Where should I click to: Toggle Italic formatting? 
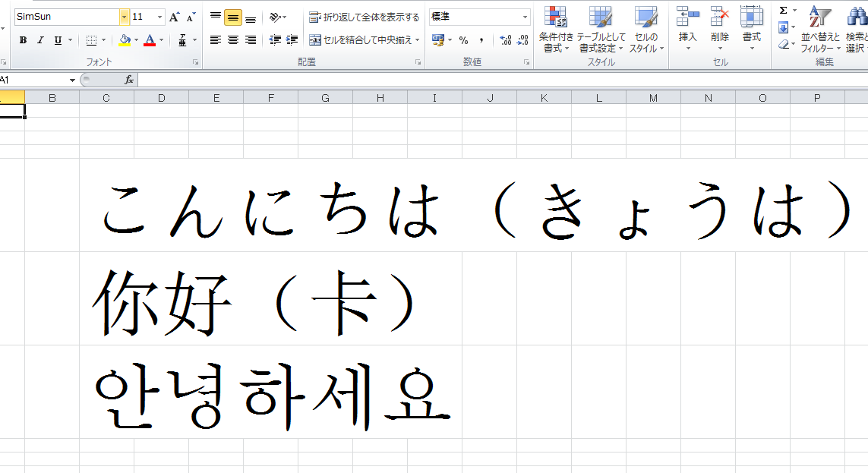click(x=40, y=39)
